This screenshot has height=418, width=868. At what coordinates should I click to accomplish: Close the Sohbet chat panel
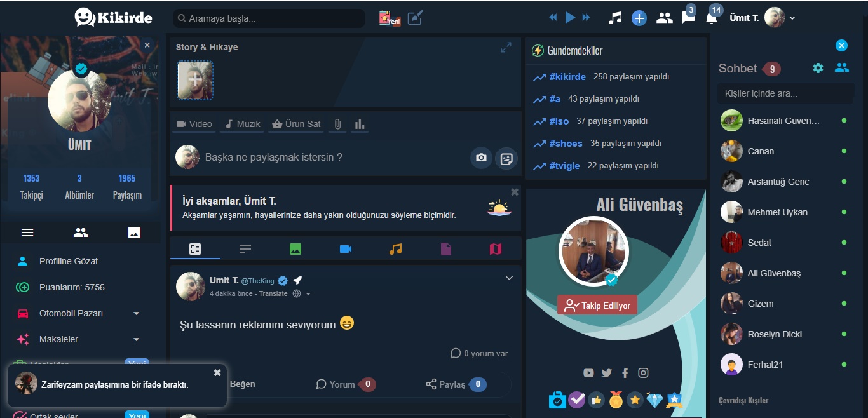pyautogui.click(x=841, y=45)
